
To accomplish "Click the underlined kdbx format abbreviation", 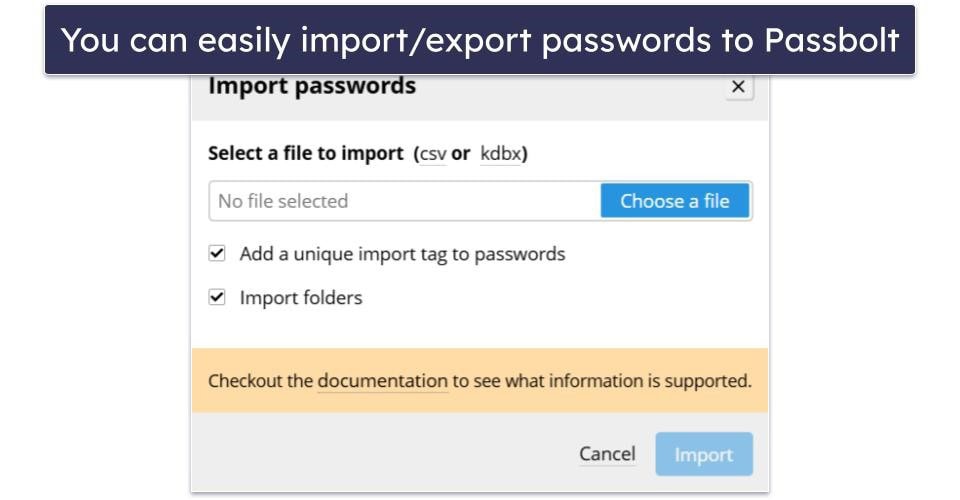I will coord(501,154).
